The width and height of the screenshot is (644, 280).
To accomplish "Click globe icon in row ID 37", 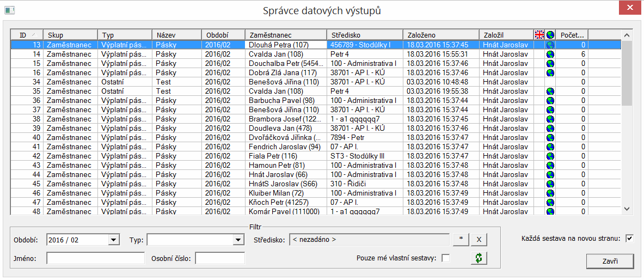I will tap(550, 110).
